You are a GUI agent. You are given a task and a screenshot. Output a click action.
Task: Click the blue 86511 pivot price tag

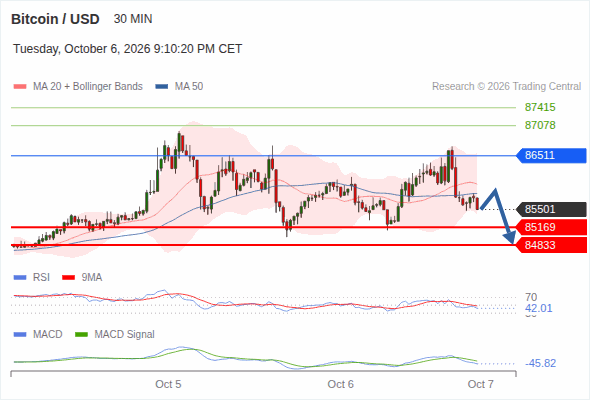[551, 155]
